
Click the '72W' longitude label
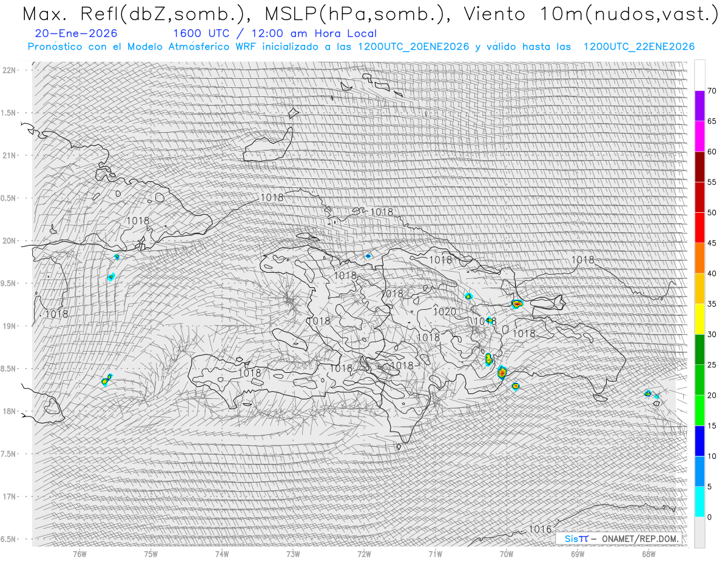click(364, 554)
